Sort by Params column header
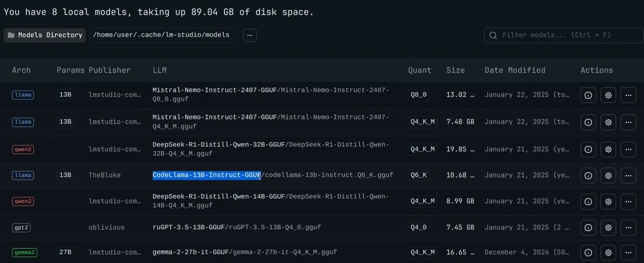Viewport: 644px width, 263px height. (71, 71)
